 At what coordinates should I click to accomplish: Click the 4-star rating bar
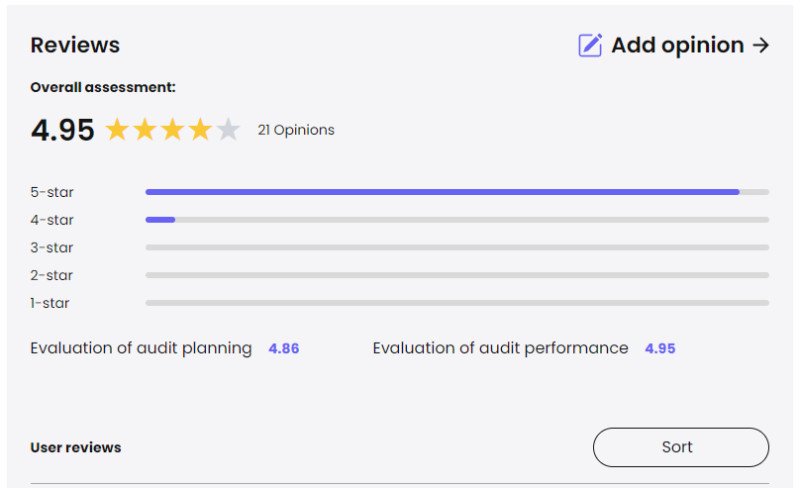pyautogui.click(x=457, y=220)
